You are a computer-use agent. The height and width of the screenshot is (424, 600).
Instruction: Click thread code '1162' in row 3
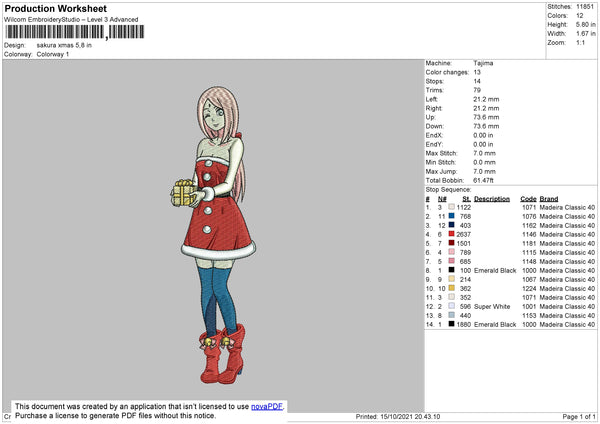tap(529, 225)
